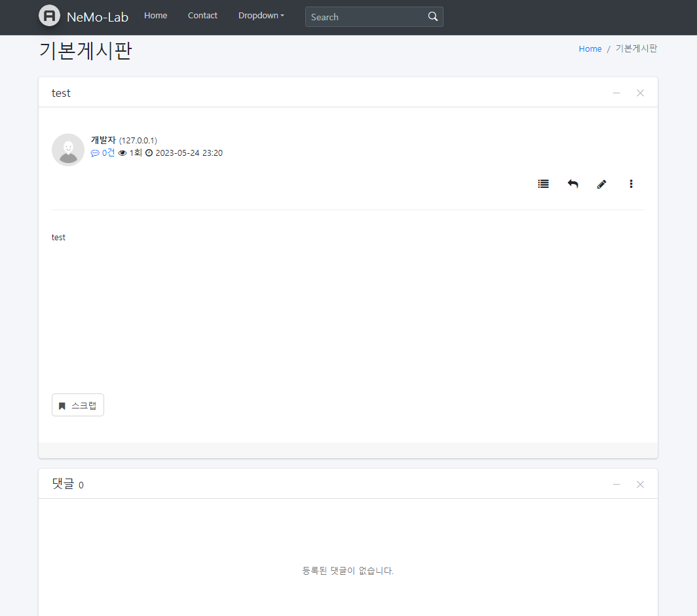Click the NeMo-Lab brand text

tap(98, 17)
